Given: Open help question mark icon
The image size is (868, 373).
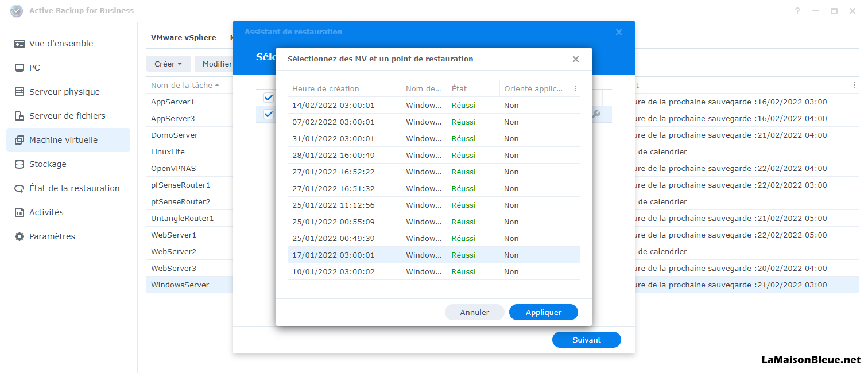Looking at the screenshot, I should [797, 11].
